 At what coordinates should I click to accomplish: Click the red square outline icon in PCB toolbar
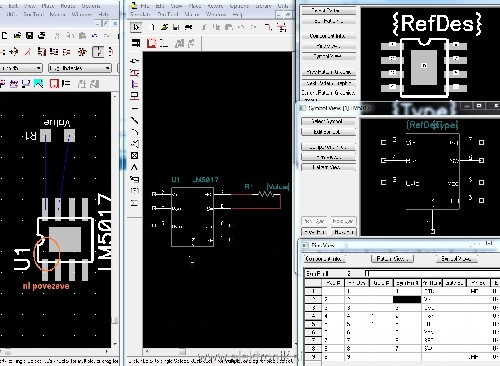point(54,83)
